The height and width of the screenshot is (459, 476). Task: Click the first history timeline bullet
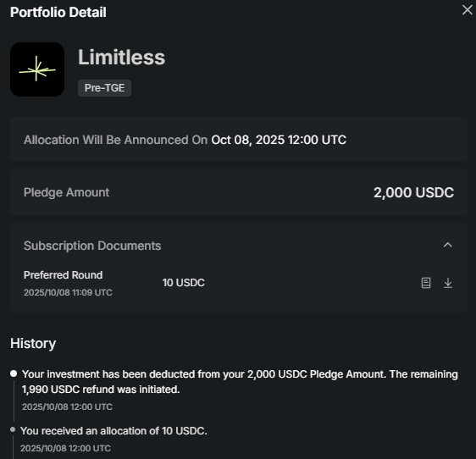coord(14,373)
